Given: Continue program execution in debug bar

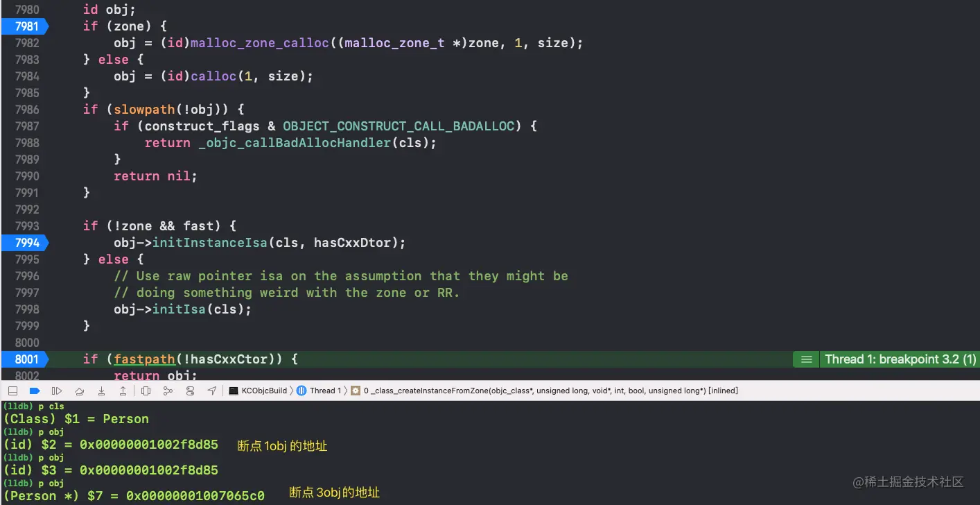Looking at the screenshot, I should pyautogui.click(x=57, y=391).
